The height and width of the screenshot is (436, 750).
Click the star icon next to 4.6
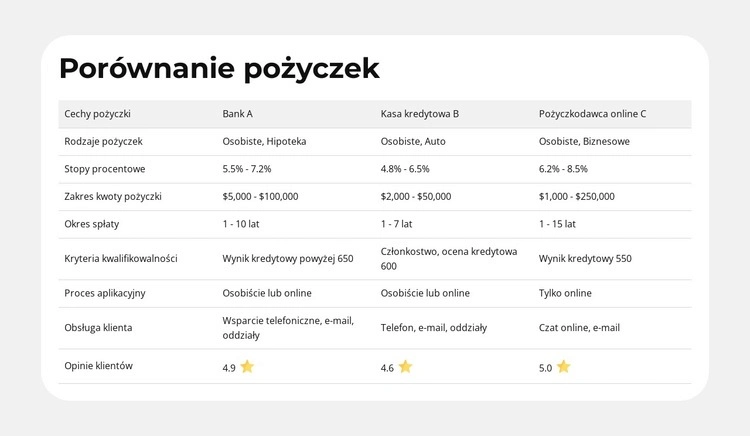[x=405, y=367]
